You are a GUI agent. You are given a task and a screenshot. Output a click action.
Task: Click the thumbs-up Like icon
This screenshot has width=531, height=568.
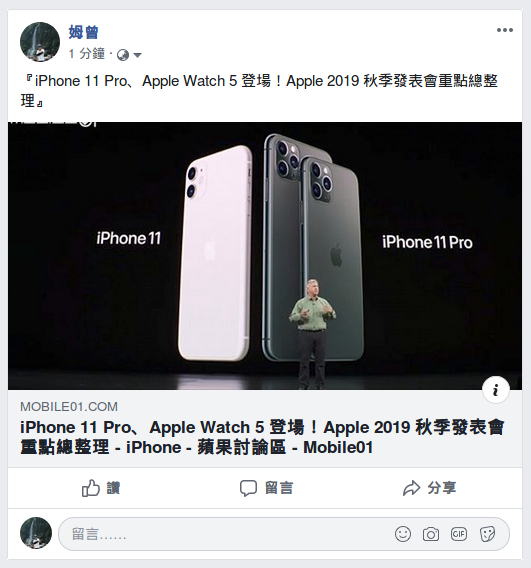tap(90, 488)
